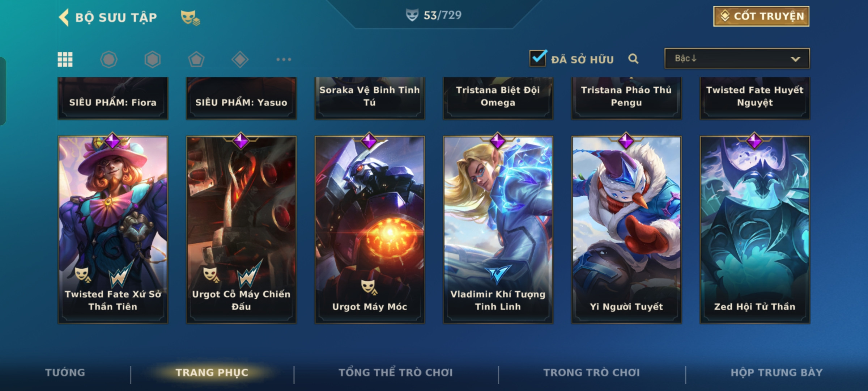Tap the 53/729 skin count indicator

click(434, 15)
